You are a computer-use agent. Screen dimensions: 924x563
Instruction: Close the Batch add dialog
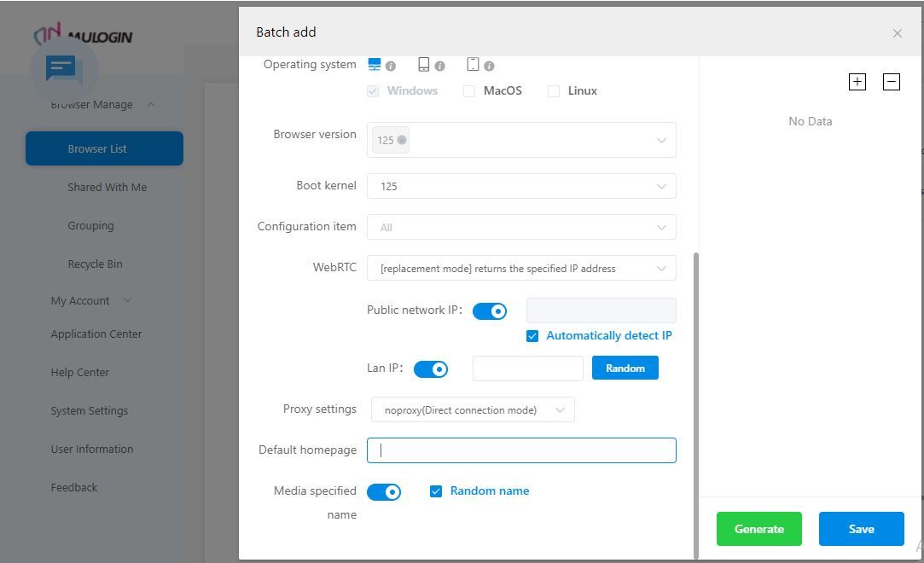point(898,33)
